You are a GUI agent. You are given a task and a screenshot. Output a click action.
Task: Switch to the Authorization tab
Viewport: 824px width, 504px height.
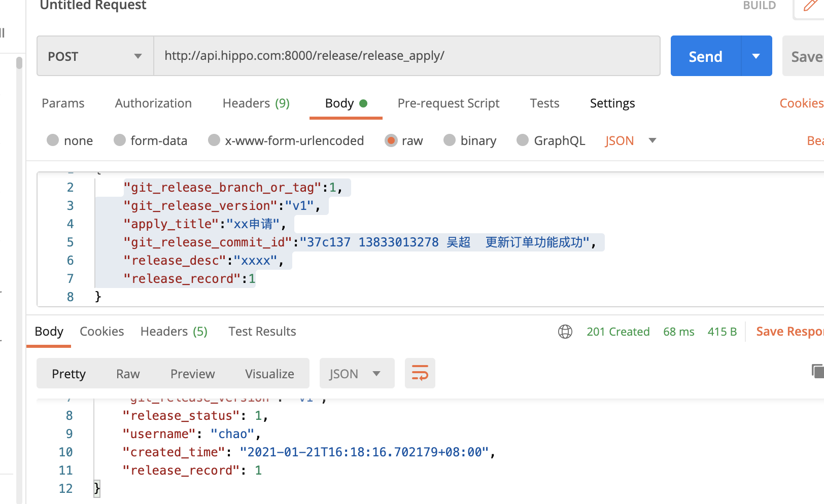(x=153, y=103)
